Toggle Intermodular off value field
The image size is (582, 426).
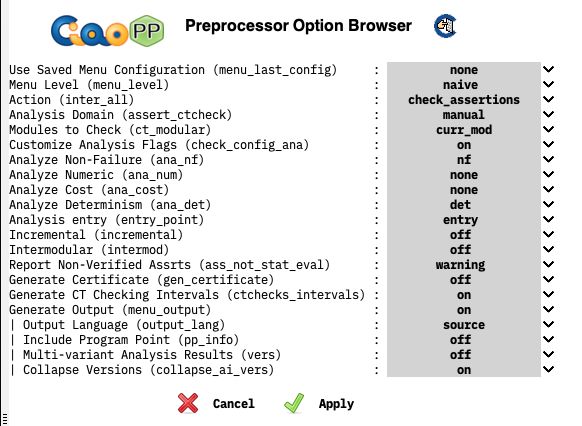[464, 249]
